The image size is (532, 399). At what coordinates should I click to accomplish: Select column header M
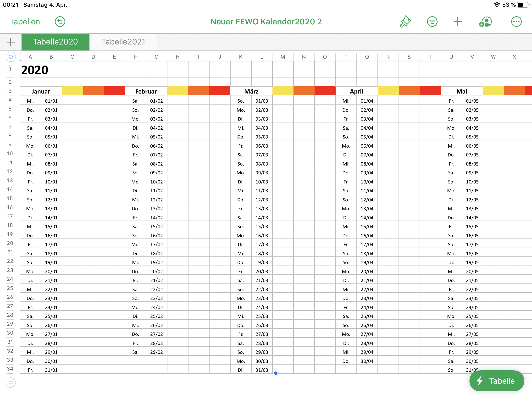tap(283, 57)
